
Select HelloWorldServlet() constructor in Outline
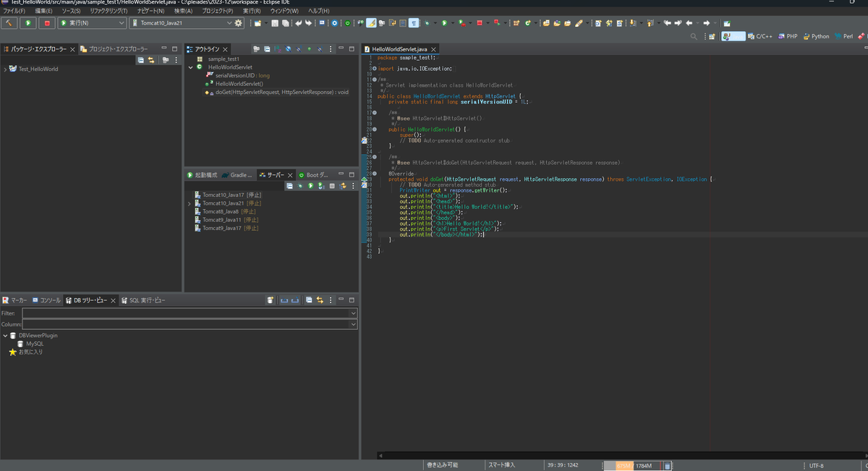(234, 84)
